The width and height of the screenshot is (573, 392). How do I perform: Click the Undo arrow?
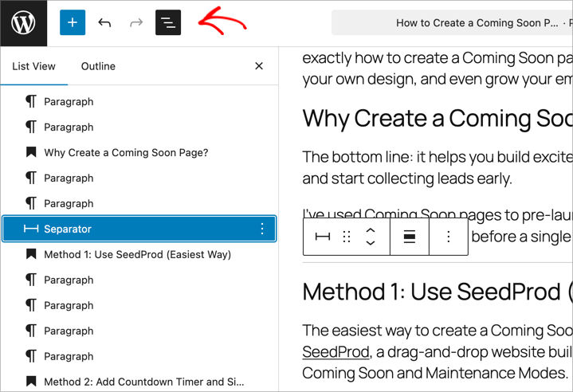(104, 22)
